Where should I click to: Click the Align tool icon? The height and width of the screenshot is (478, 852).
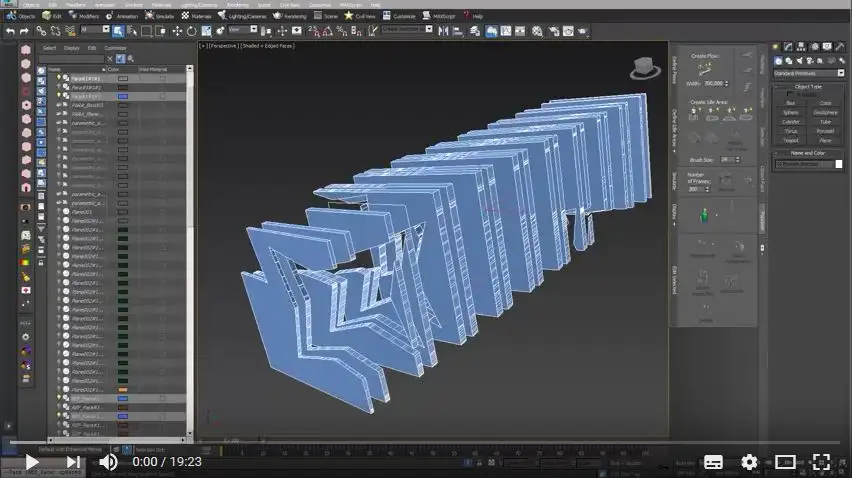point(458,32)
